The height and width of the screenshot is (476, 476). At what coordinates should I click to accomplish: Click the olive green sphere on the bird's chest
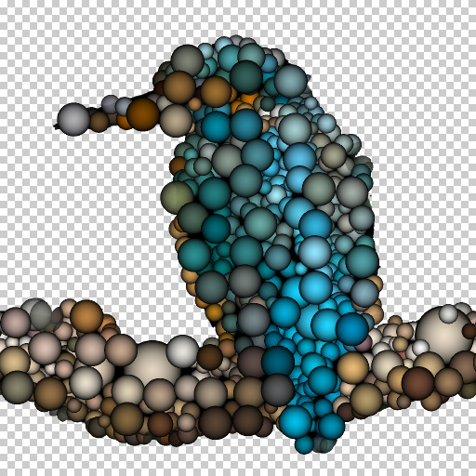click(x=178, y=198)
